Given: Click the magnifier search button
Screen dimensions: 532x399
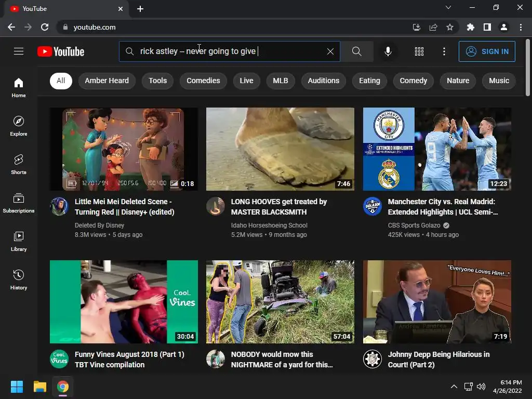Looking at the screenshot, I should pyautogui.click(x=356, y=51).
